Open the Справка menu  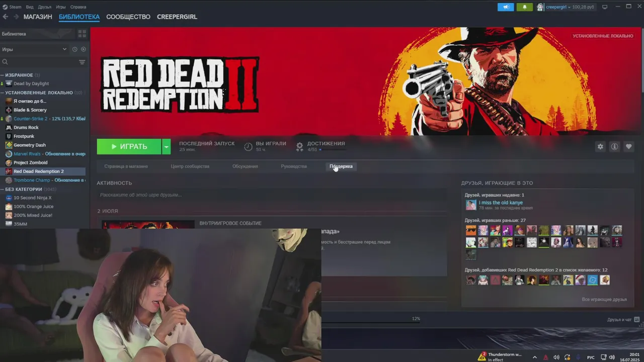(78, 7)
